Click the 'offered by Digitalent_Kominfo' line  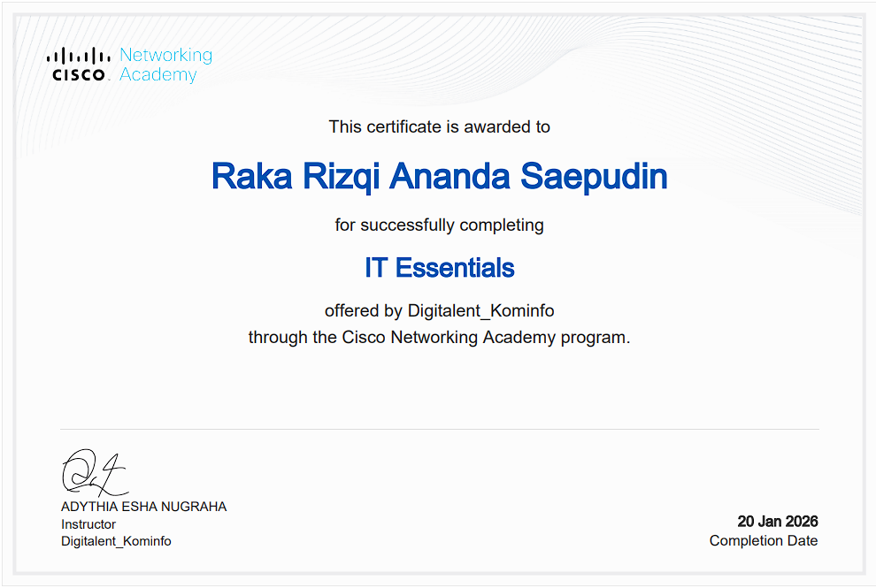(x=439, y=310)
